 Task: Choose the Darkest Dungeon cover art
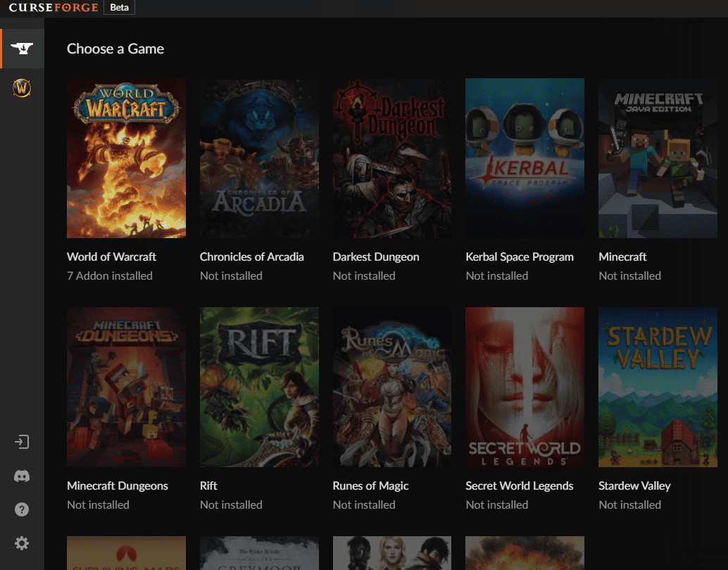[x=392, y=158]
